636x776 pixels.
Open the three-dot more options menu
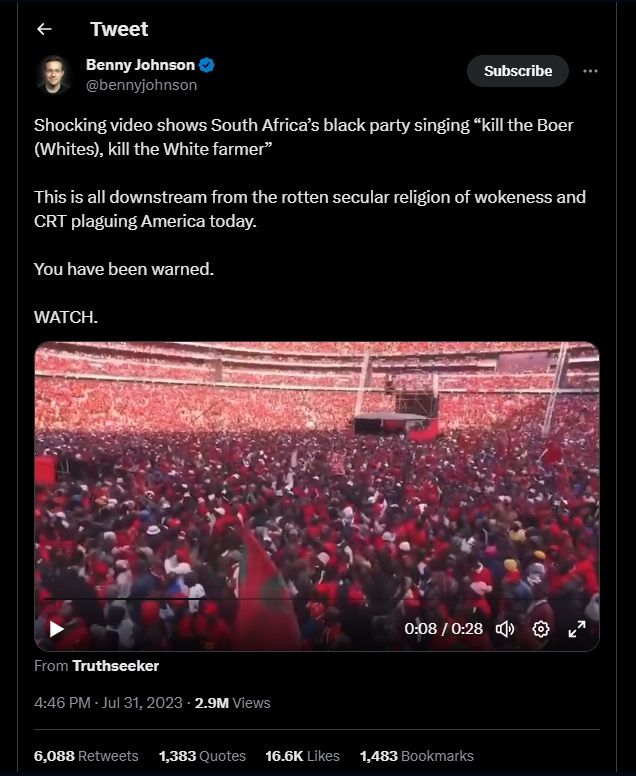pos(590,71)
